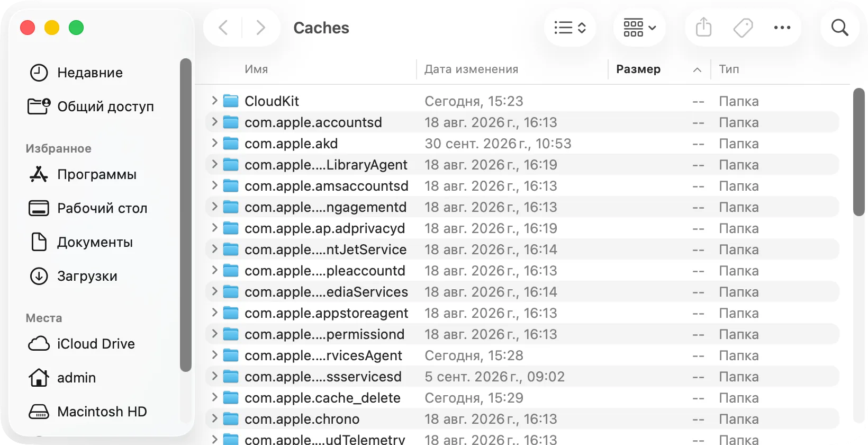This screenshot has width=868, height=445.
Task: Sort by the Размер column header
Action: click(638, 69)
